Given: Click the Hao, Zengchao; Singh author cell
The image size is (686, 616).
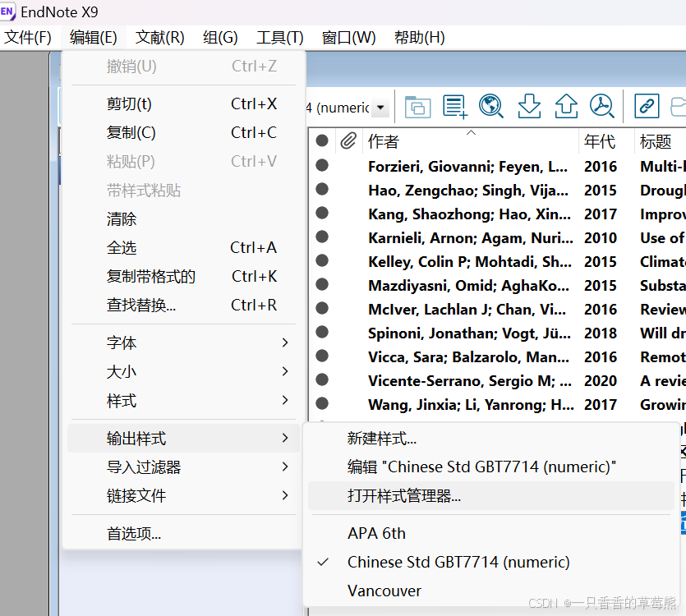Looking at the screenshot, I should (468, 191).
